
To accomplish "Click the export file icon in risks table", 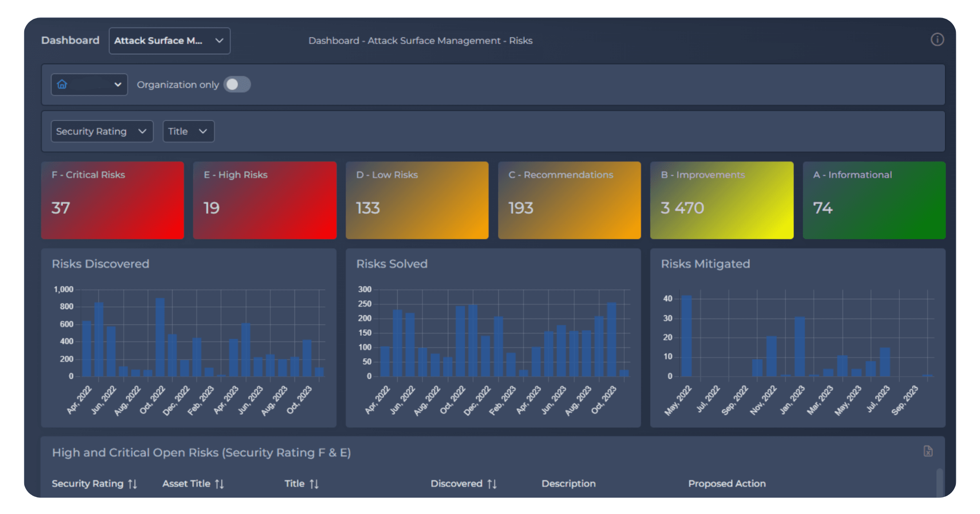I will point(928,451).
